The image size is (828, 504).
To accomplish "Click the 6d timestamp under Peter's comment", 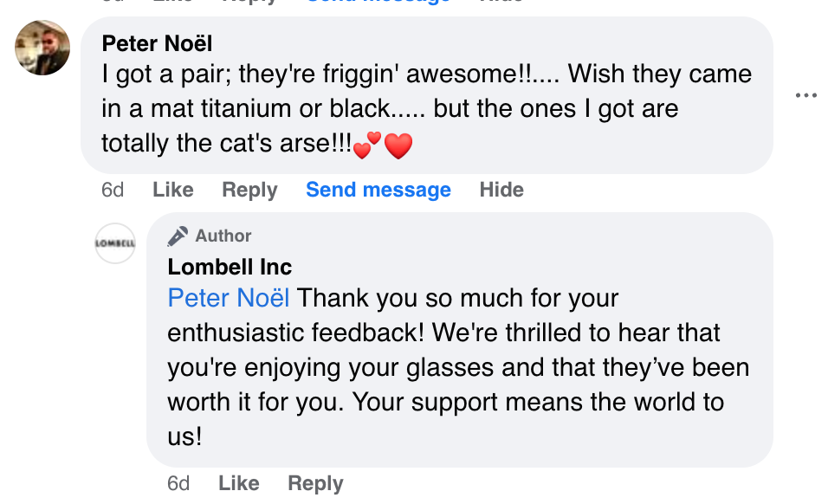I will click(x=113, y=190).
